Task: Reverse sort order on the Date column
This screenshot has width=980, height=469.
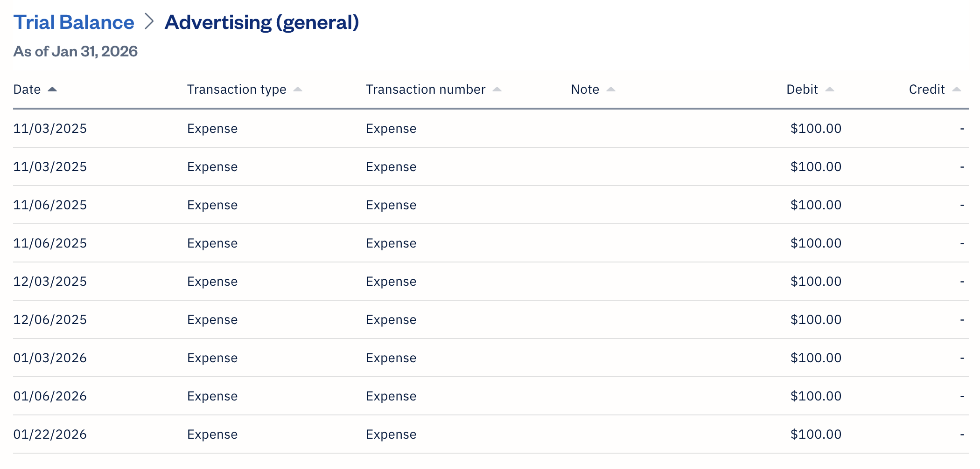Action: click(x=53, y=89)
